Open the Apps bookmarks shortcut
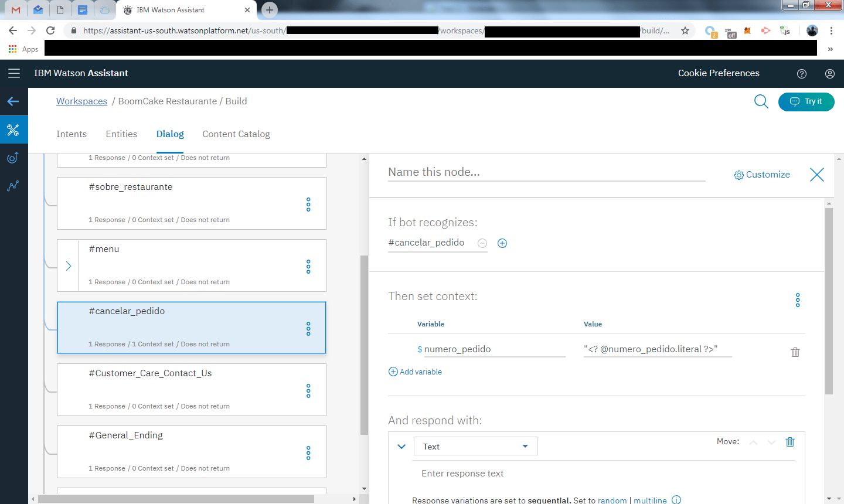844x504 pixels. coord(23,49)
